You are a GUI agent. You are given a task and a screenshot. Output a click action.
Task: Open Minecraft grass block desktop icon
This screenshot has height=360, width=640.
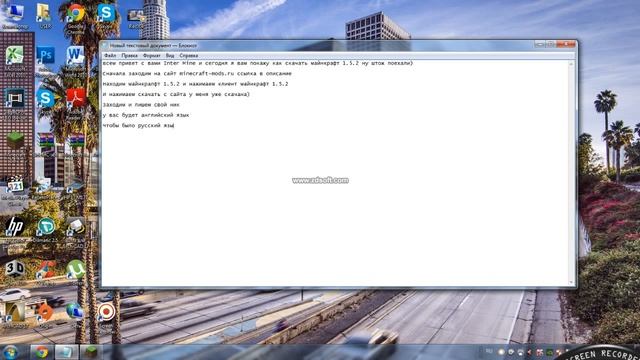tap(16, 141)
